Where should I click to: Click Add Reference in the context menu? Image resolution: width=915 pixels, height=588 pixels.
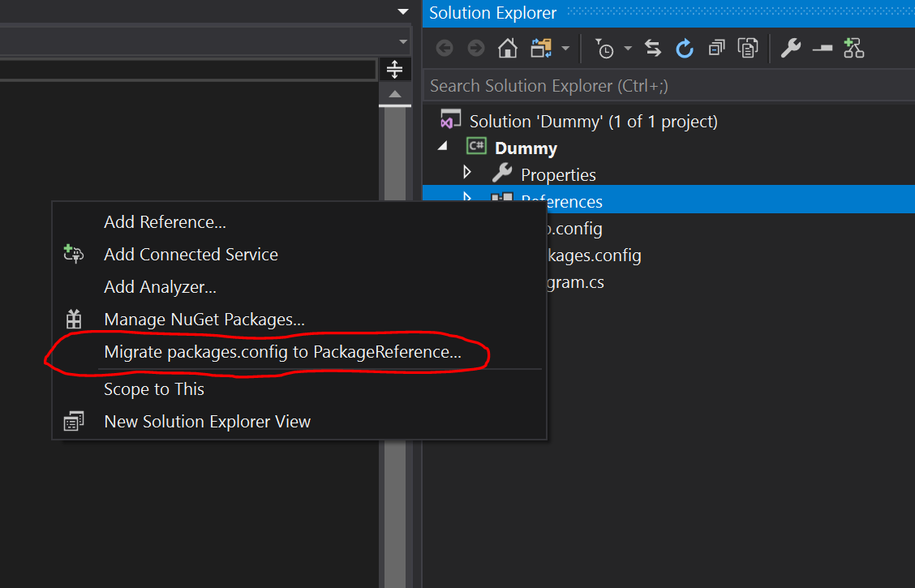click(x=165, y=221)
